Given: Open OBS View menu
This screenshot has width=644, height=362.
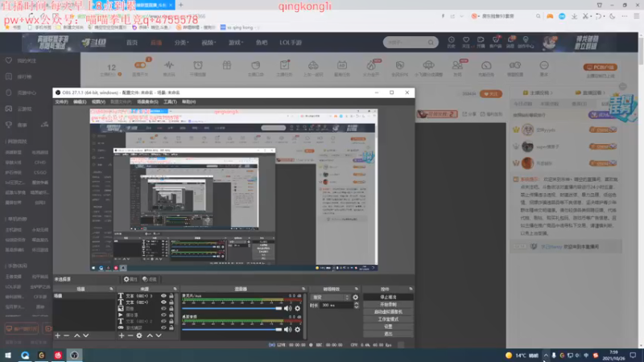Looking at the screenshot, I should pos(98,102).
